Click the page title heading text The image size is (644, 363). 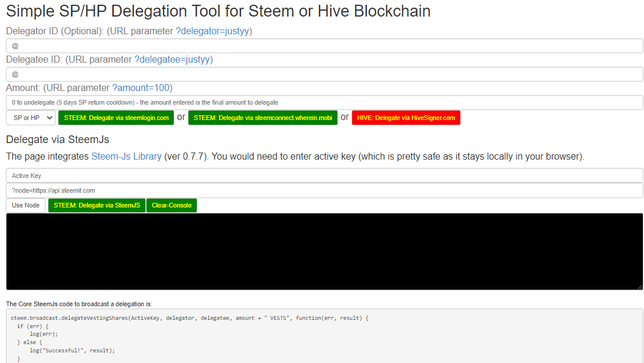click(x=218, y=11)
